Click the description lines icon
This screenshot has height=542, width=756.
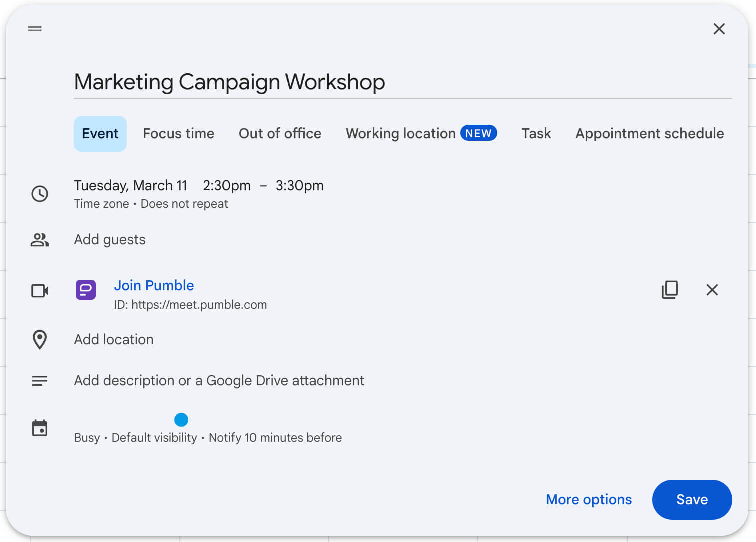point(40,380)
